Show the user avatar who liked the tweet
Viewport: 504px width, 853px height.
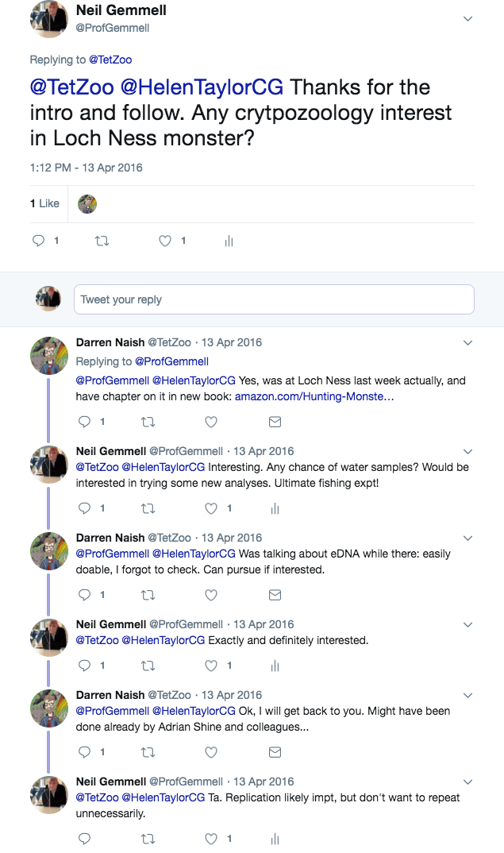tap(87, 204)
